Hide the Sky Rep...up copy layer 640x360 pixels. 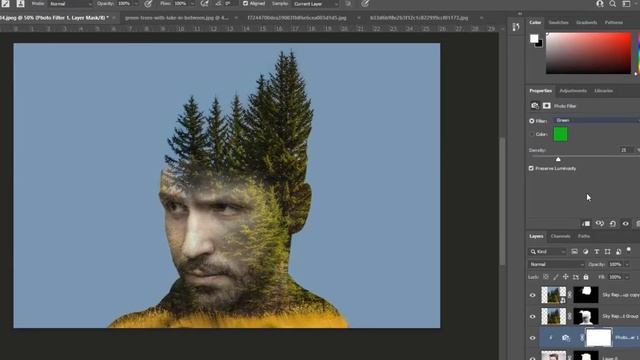tap(533, 295)
